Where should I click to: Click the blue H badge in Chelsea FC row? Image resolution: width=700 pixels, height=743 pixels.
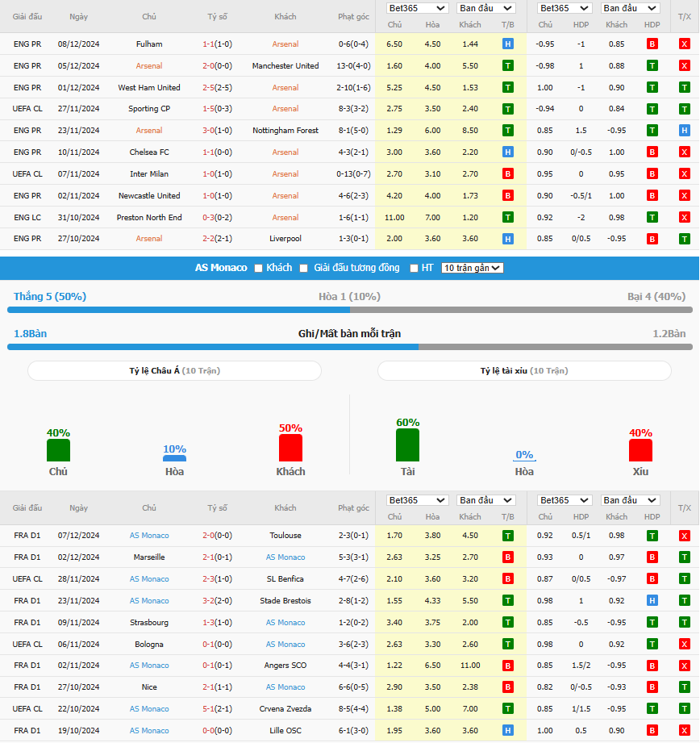pos(508,152)
